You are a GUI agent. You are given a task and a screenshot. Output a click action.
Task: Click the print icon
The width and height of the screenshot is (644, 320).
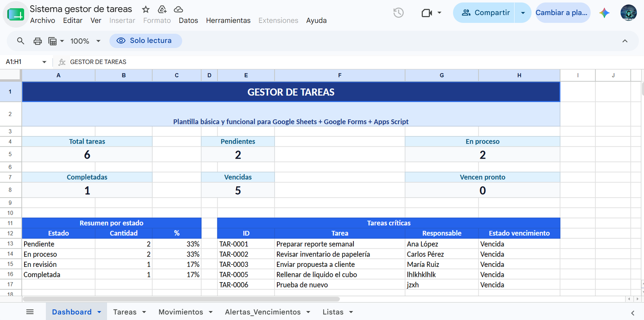pos(37,41)
